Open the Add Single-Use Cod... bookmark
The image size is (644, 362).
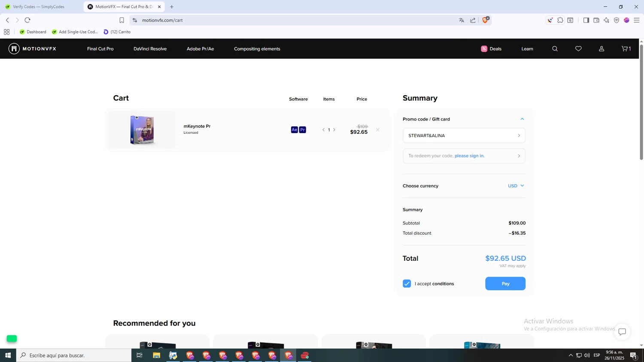pyautogui.click(x=75, y=32)
